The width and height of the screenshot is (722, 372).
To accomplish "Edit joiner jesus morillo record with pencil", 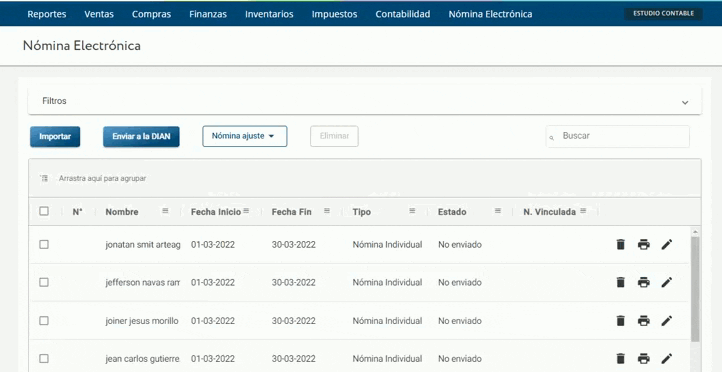I will click(667, 320).
